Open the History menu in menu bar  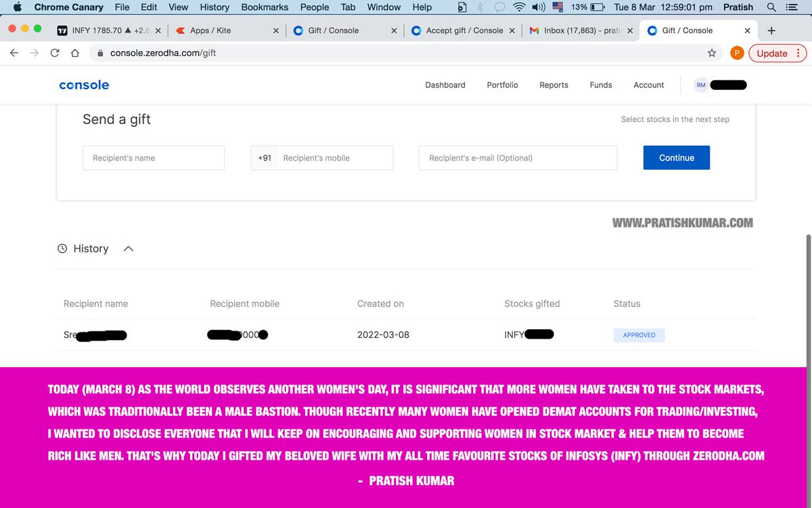point(215,7)
